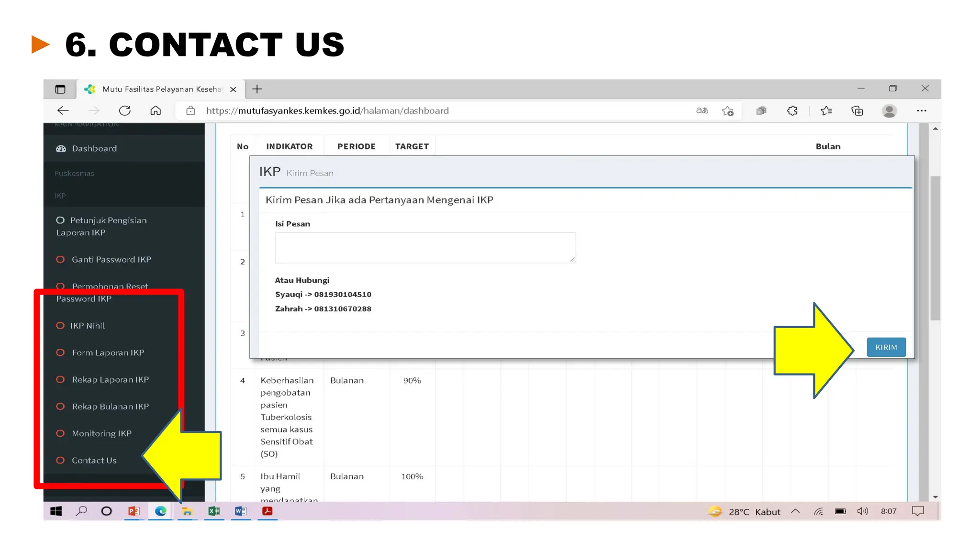The width and height of the screenshot is (980, 551).
Task: Open Ganti Password IKP link
Action: click(111, 259)
